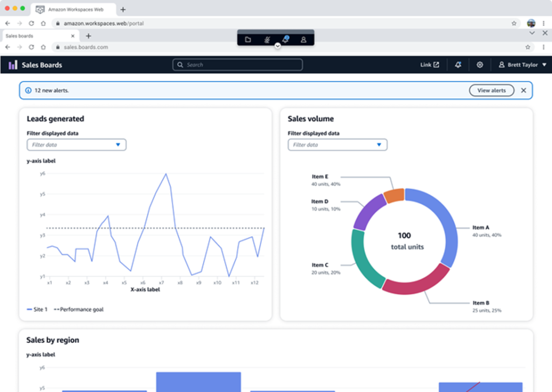Open the user profile icon in the toolbar
Image resolution: width=552 pixels, height=392 pixels.
303,40
